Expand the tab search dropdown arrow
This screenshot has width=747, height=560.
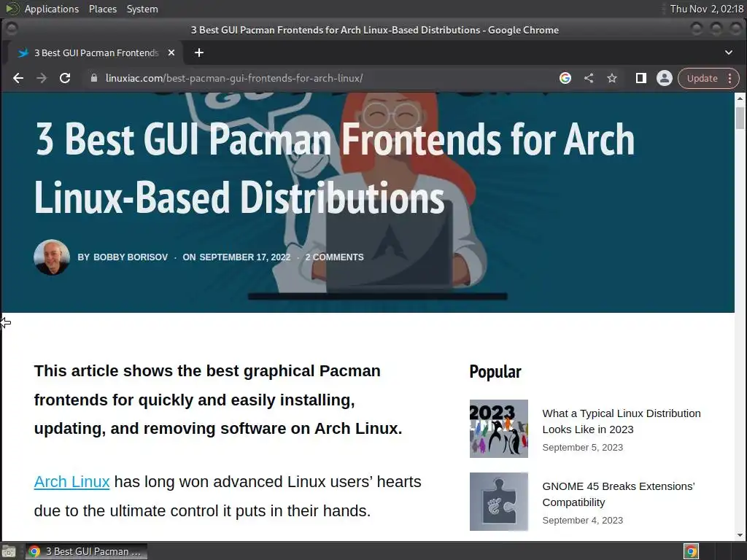pyautogui.click(x=729, y=52)
